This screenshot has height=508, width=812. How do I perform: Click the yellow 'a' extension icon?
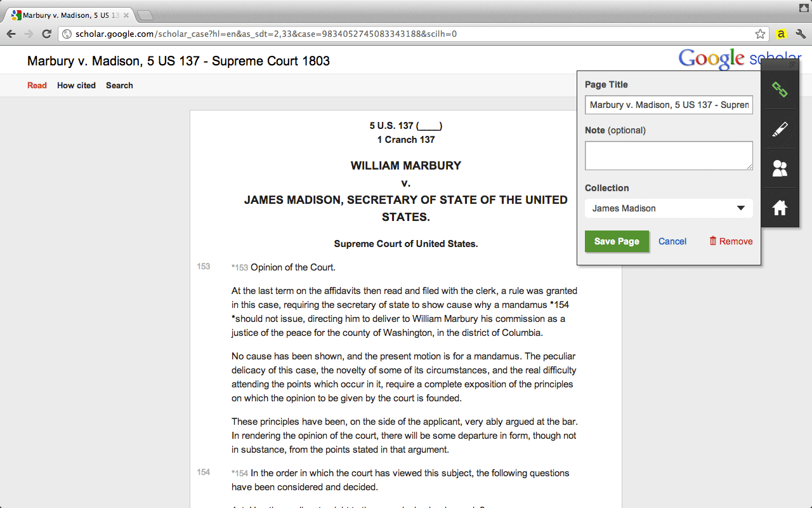pos(781,34)
